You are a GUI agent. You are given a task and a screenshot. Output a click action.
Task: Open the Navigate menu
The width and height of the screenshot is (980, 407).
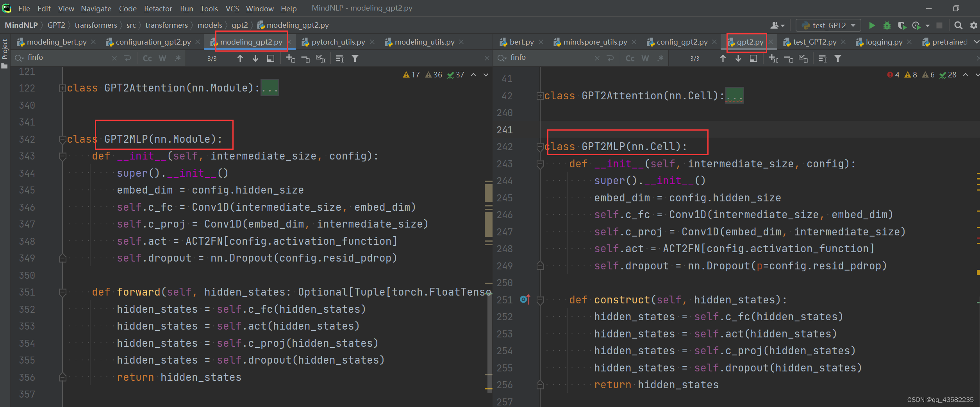(96, 8)
